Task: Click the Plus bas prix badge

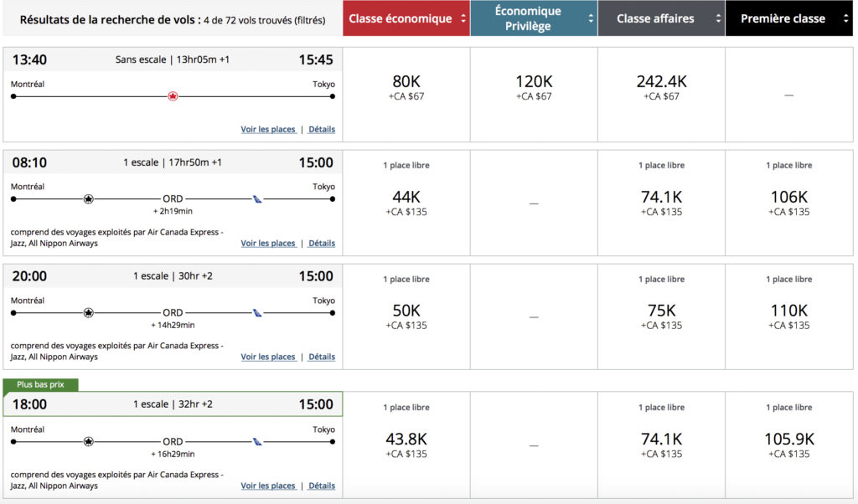Action: pyautogui.click(x=41, y=385)
